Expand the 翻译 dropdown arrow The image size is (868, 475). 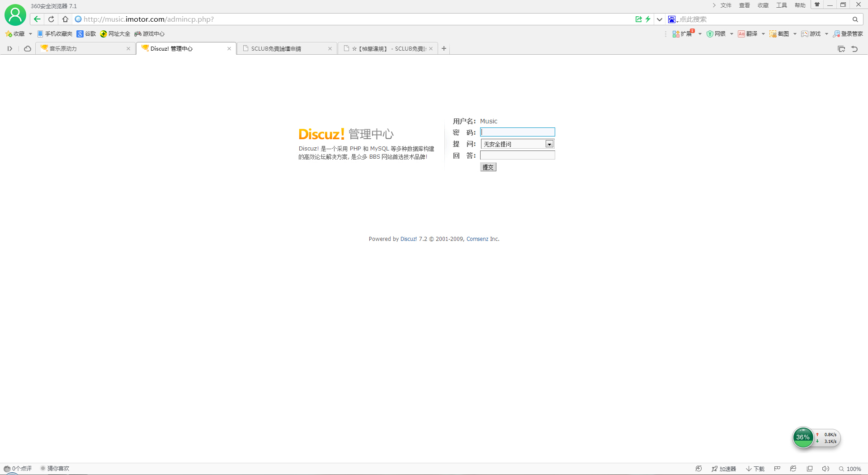point(763,34)
